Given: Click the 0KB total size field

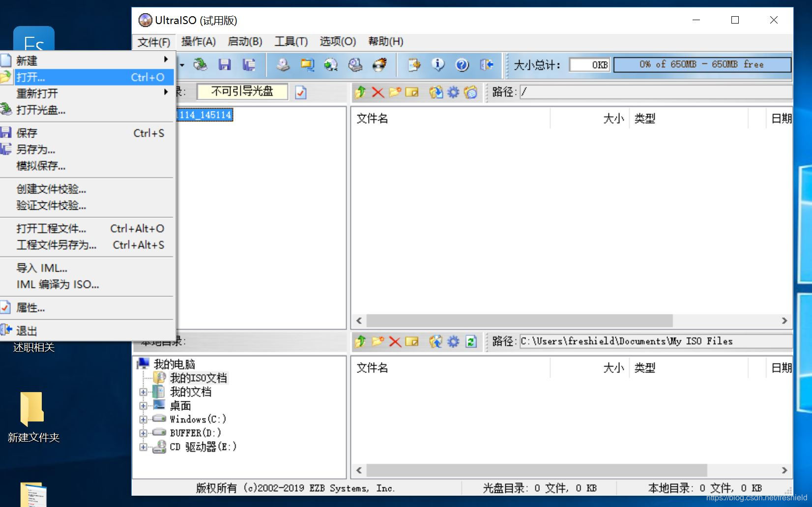Looking at the screenshot, I should coord(589,65).
